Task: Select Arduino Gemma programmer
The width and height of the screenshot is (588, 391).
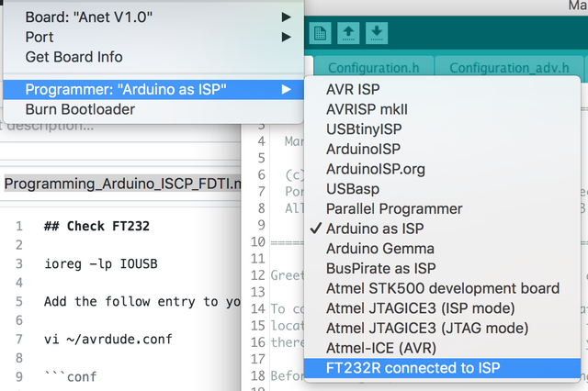Action: [x=443, y=249]
